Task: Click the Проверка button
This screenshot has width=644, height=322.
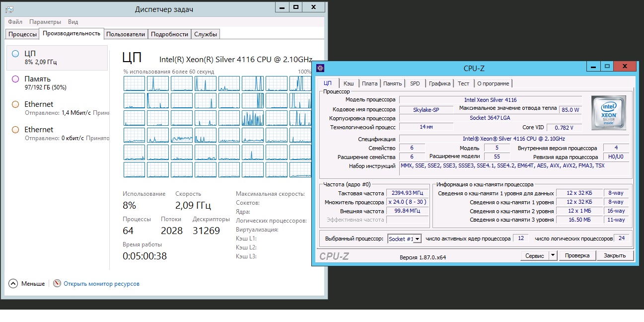Action: point(577,255)
